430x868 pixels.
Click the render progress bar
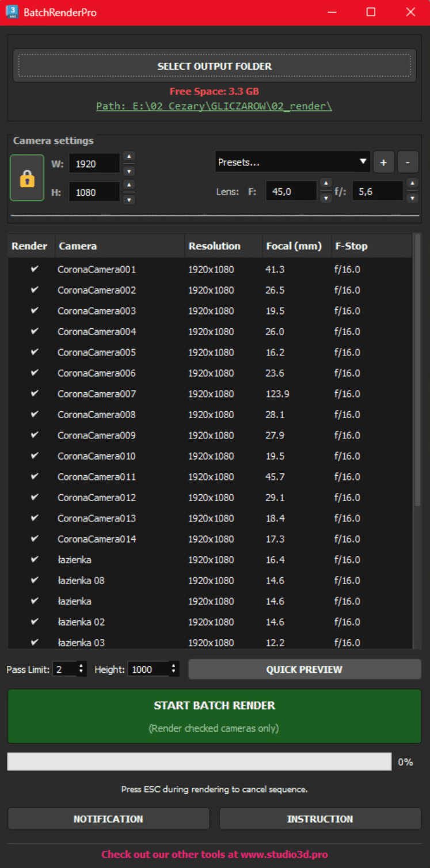click(199, 761)
